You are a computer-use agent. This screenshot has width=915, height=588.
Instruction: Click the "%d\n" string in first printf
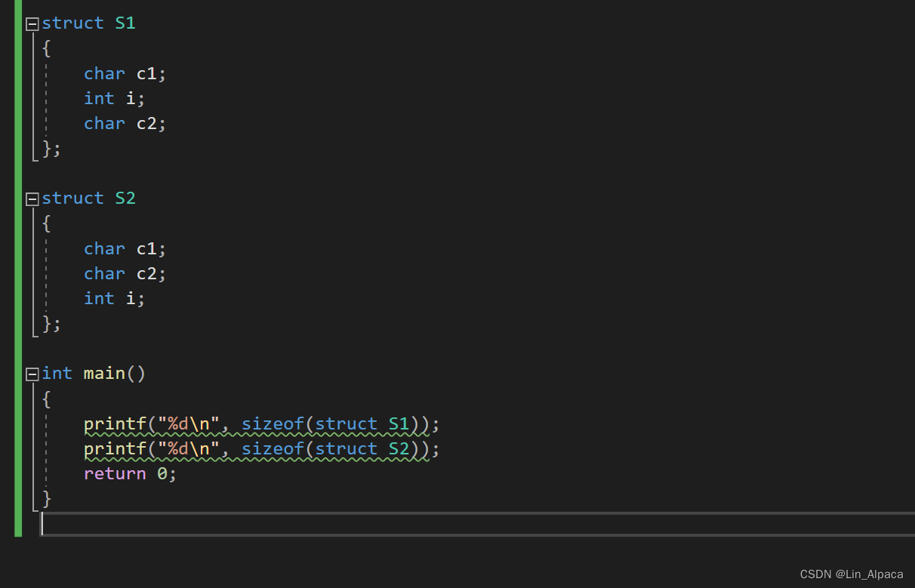pos(189,424)
